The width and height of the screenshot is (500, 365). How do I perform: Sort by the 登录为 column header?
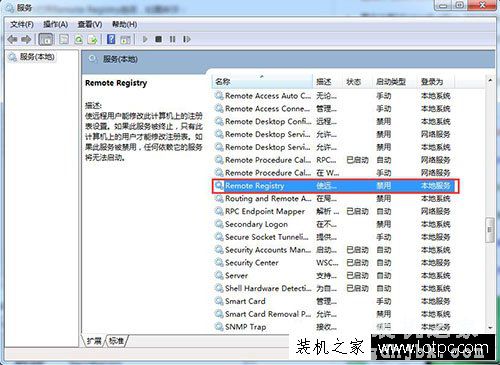click(436, 81)
